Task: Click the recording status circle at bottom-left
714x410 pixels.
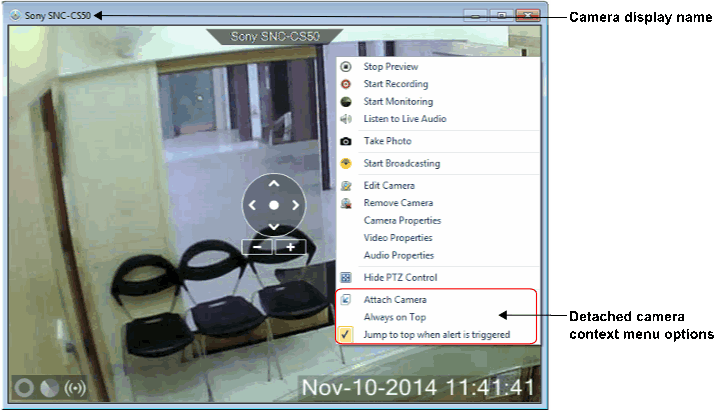Action: tap(24, 388)
